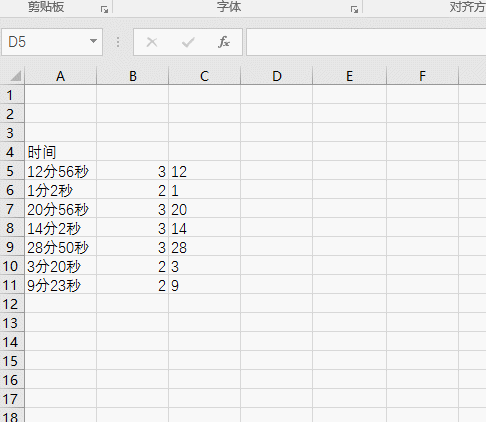Image resolution: width=486 pixels, height=422 pixels.
Task: Select row 7 header
Action: click(x=12, y=209)
